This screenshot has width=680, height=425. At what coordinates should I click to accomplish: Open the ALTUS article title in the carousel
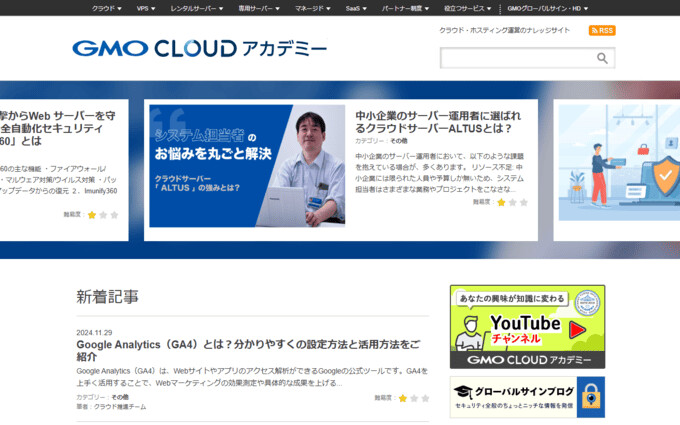point(438,122)
